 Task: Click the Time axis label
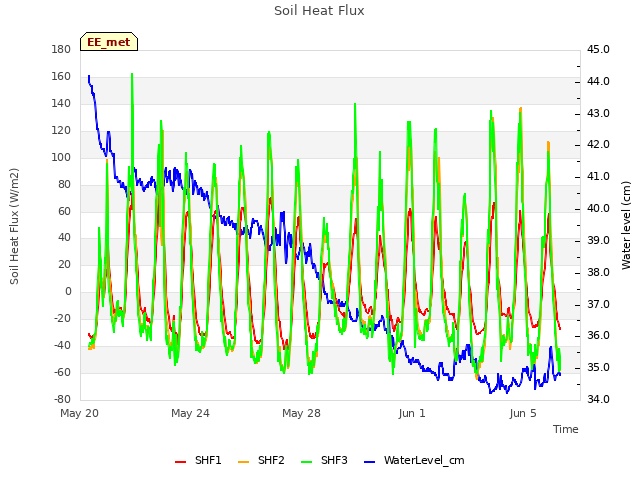pos(566,429)
